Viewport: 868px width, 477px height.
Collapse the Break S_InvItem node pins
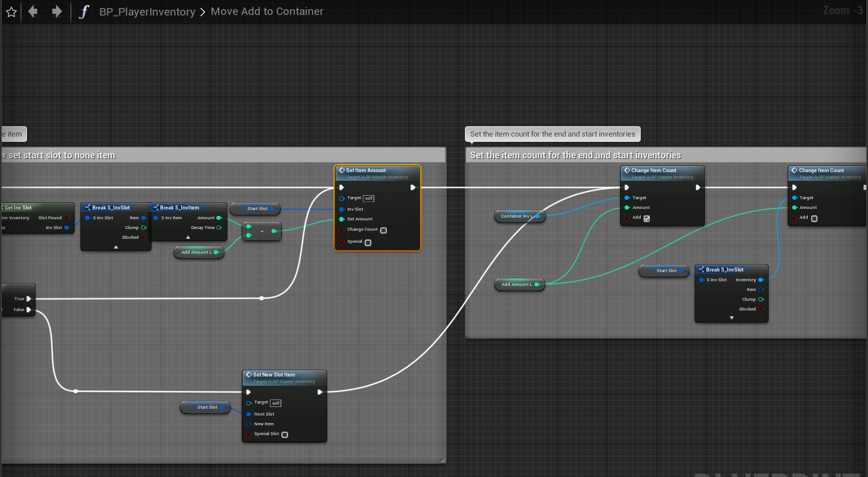coord(188,237)
